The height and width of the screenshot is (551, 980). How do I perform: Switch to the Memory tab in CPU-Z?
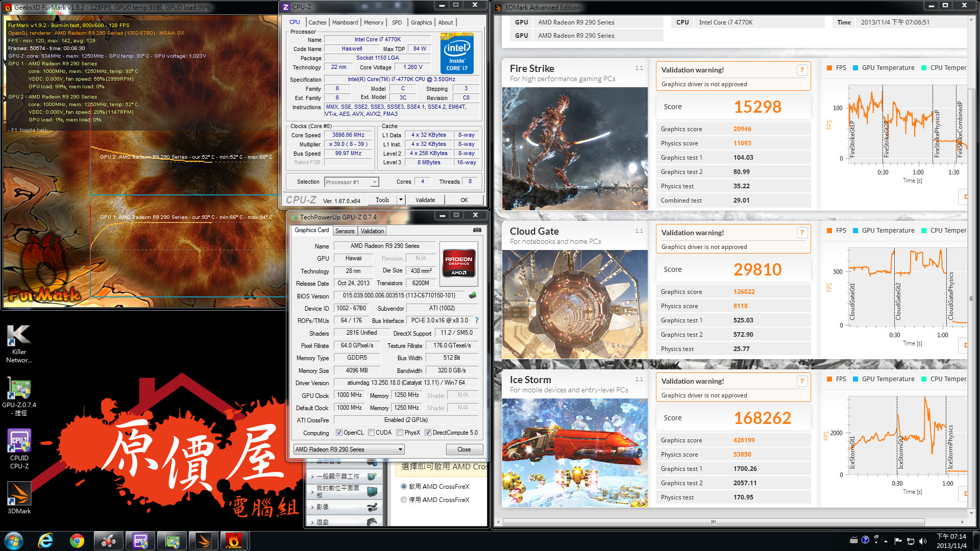click(x=374, y=22)
